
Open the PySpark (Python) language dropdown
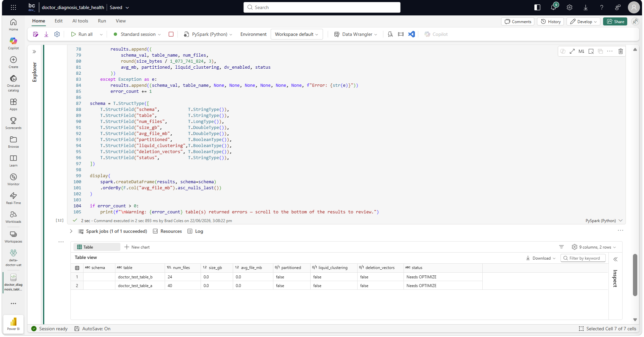[208, 34]
